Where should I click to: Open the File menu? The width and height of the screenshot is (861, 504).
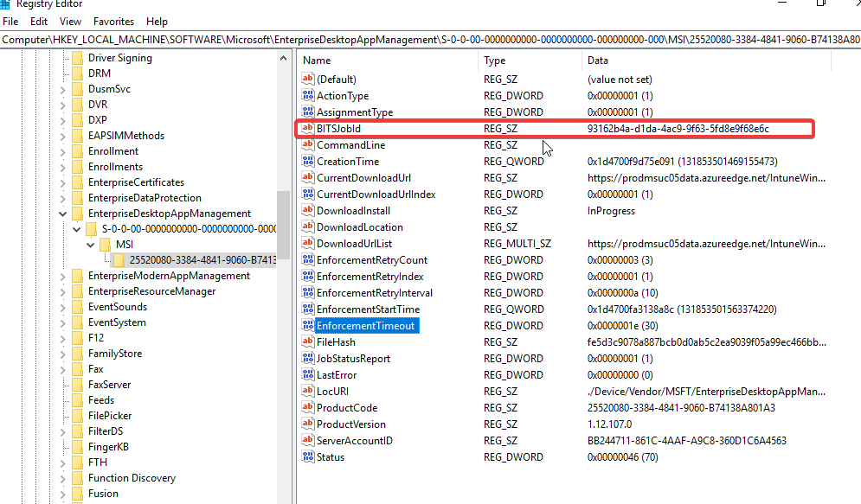10,22
